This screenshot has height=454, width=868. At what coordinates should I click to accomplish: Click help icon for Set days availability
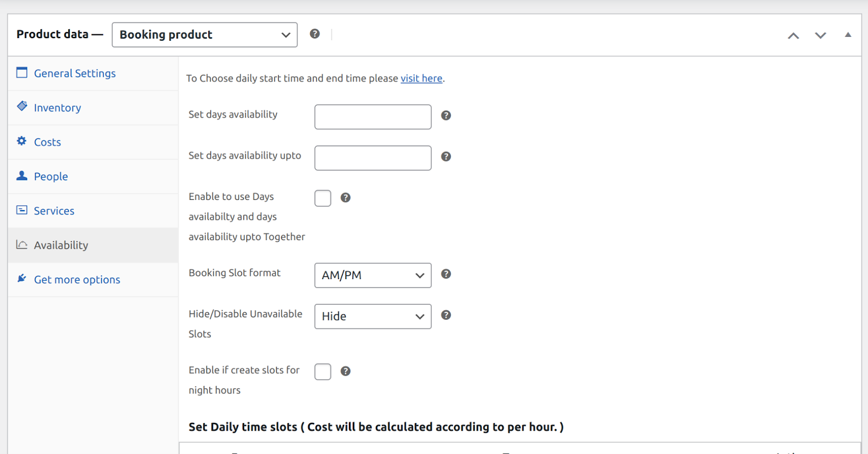(446, 116)
